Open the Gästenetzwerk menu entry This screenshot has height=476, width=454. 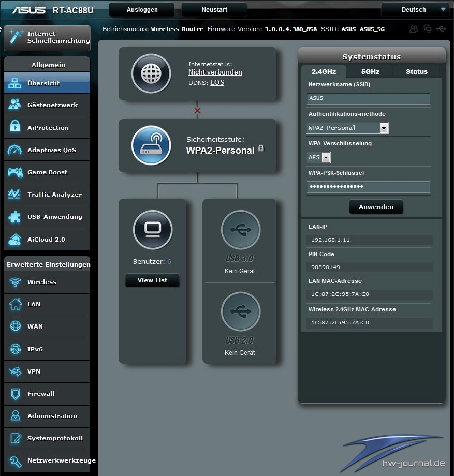pos(47,105)
